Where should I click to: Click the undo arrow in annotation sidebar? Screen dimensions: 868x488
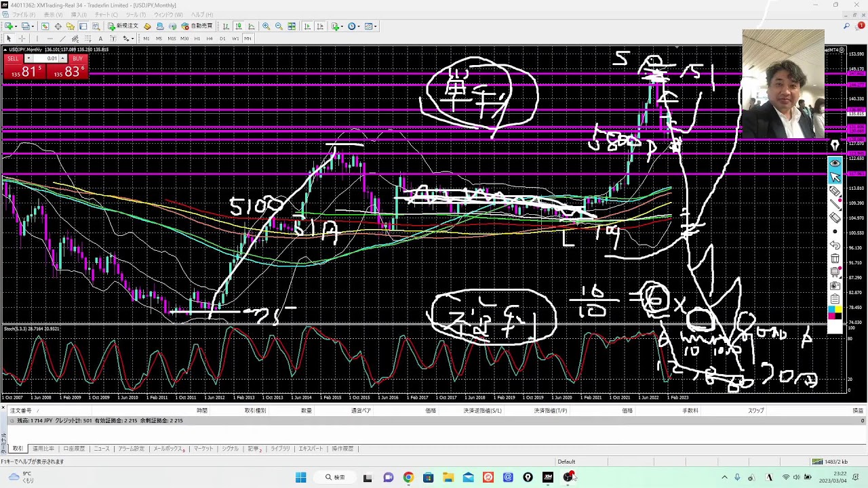(x=835, y=245)
